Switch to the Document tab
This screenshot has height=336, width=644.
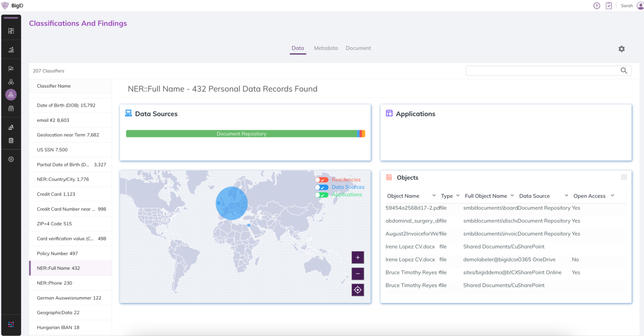pyautogui.click(x=358, y=48)
